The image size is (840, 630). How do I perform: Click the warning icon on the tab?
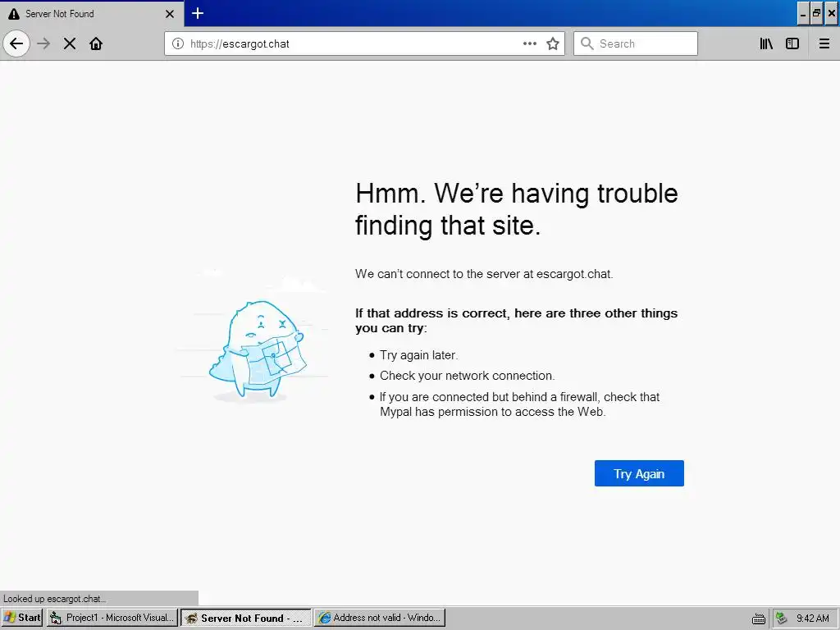[x=14, y=14]
